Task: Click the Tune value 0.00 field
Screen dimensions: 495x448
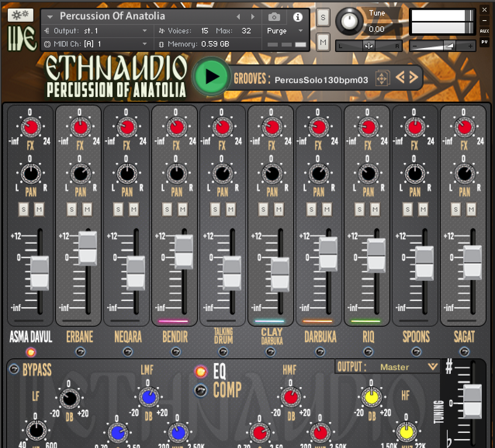Action: (x=377, y=29)
